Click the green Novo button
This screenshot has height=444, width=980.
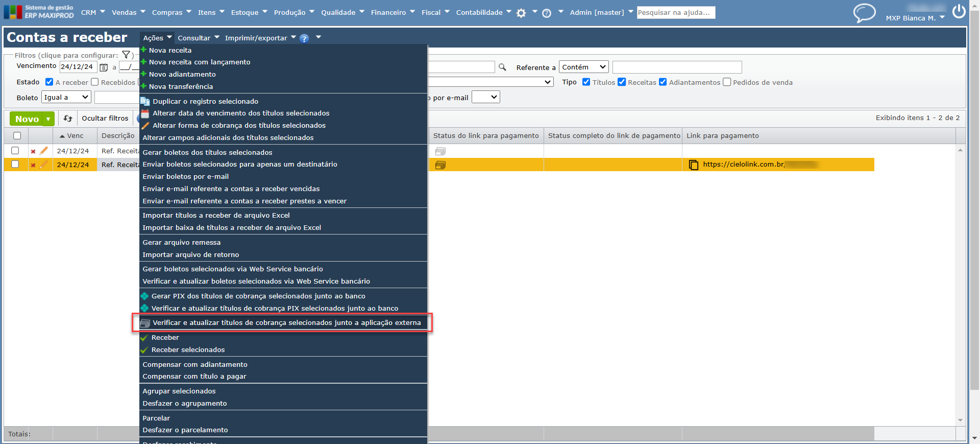(x=27, y=119)
